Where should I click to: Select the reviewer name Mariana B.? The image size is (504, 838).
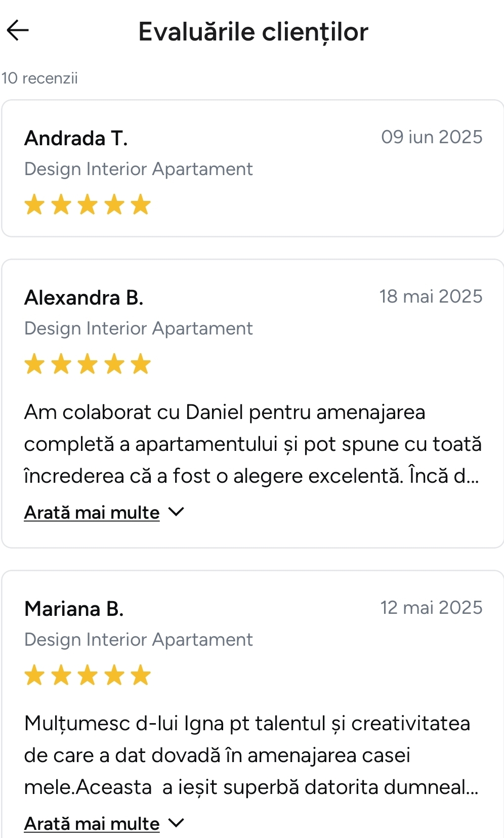pos(74,609)
